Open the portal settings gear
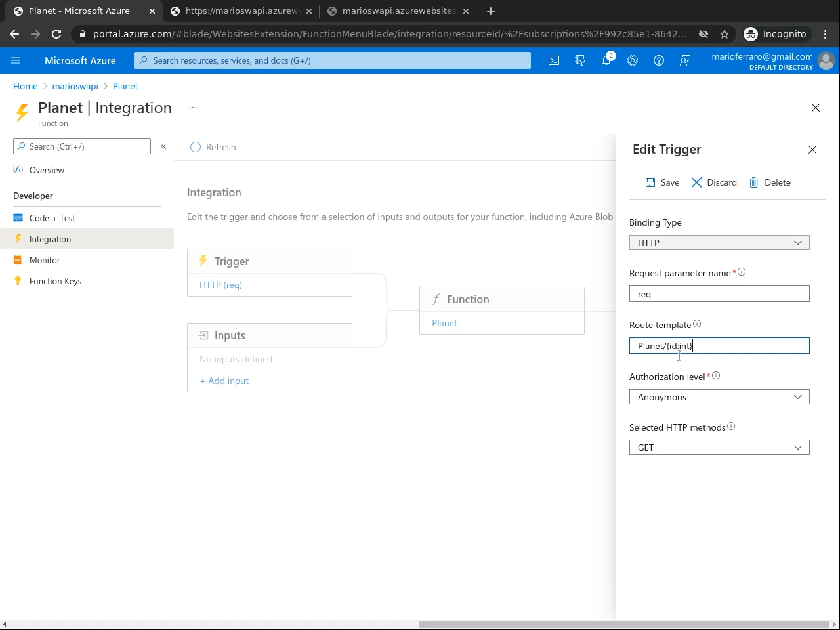Viewport: 840px width, 630px height. coord(632,60)
